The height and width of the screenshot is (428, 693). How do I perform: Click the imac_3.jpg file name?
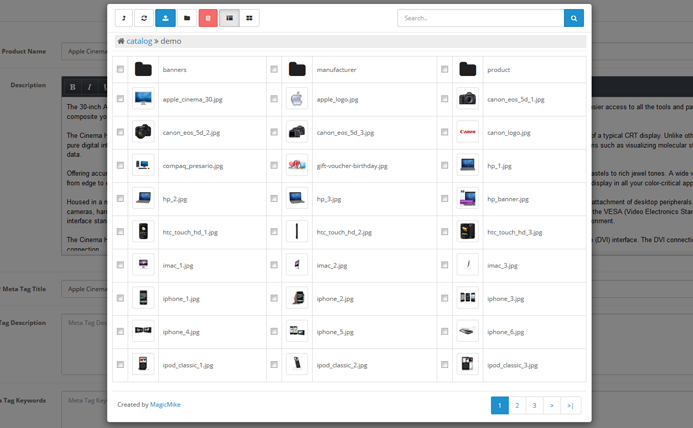(503, 266)
